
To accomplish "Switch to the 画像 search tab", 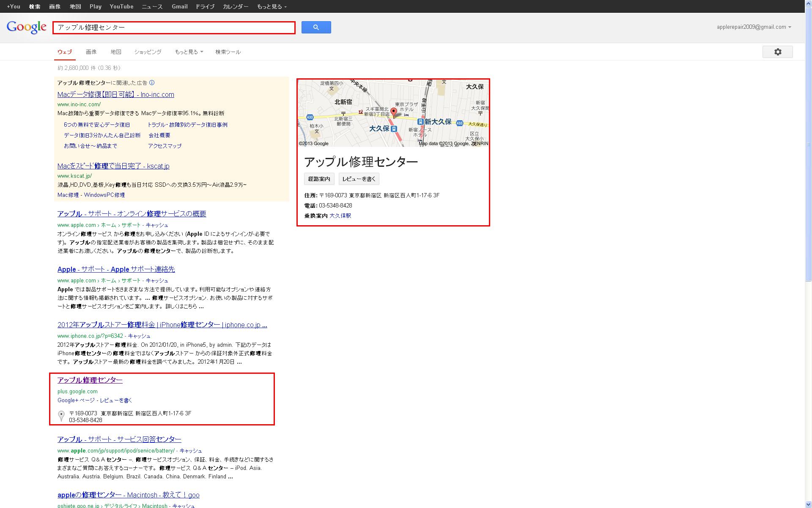I will pyautogui.click(x=91, y=52).
